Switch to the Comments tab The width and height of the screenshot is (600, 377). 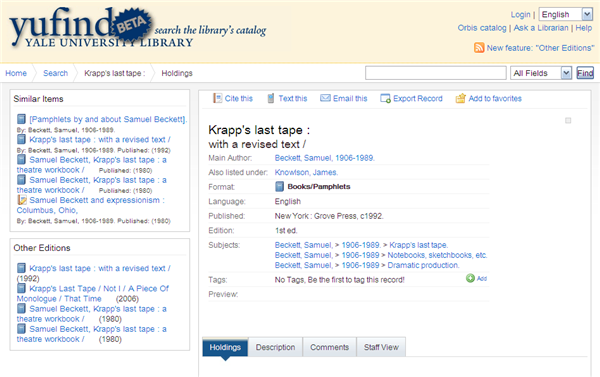pos(329,347)
